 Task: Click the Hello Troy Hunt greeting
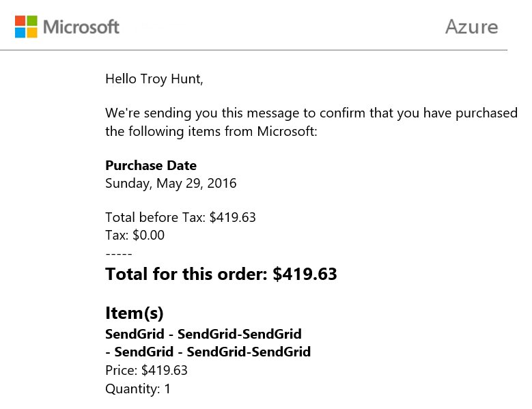pyautogui.click(x=154, y=79)
